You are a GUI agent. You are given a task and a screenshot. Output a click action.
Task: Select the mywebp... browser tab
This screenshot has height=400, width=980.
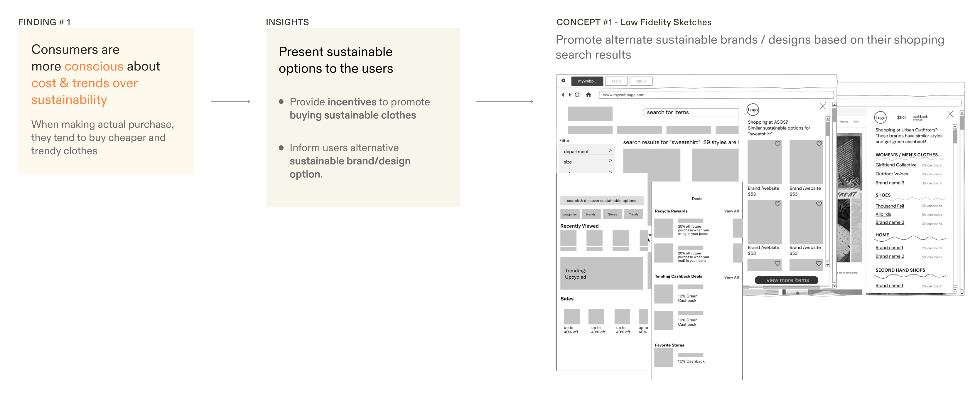click(587, 81)
